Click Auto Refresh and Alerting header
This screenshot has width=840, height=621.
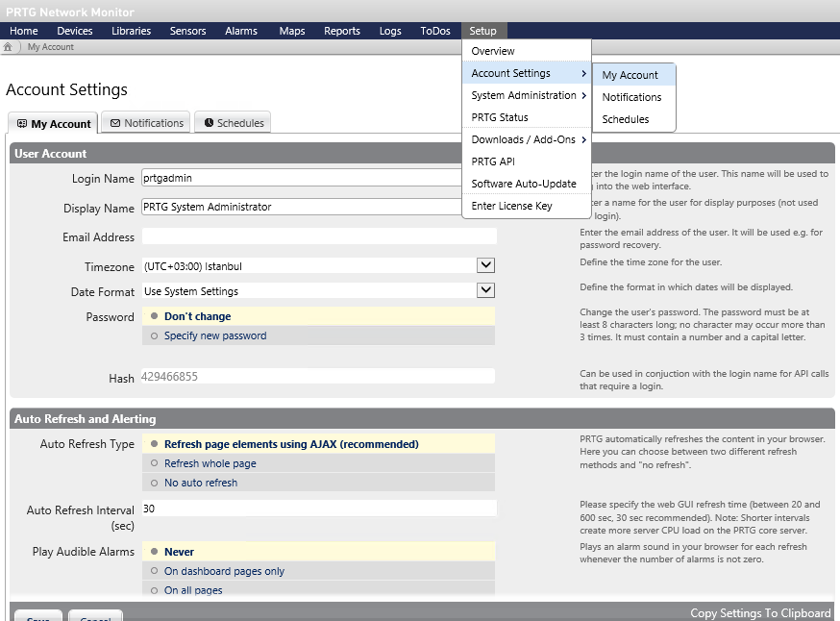pos(422,418)
